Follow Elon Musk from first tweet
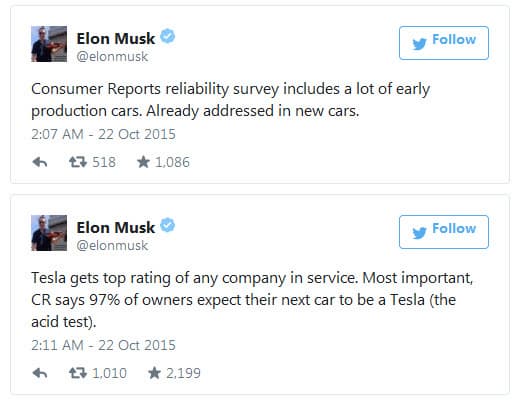 (444, 43)
